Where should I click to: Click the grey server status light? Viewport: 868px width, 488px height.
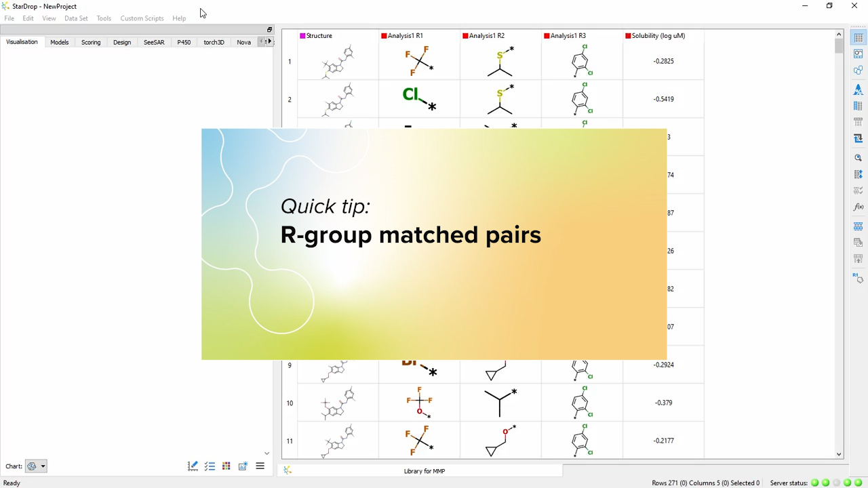coord(836,483)
